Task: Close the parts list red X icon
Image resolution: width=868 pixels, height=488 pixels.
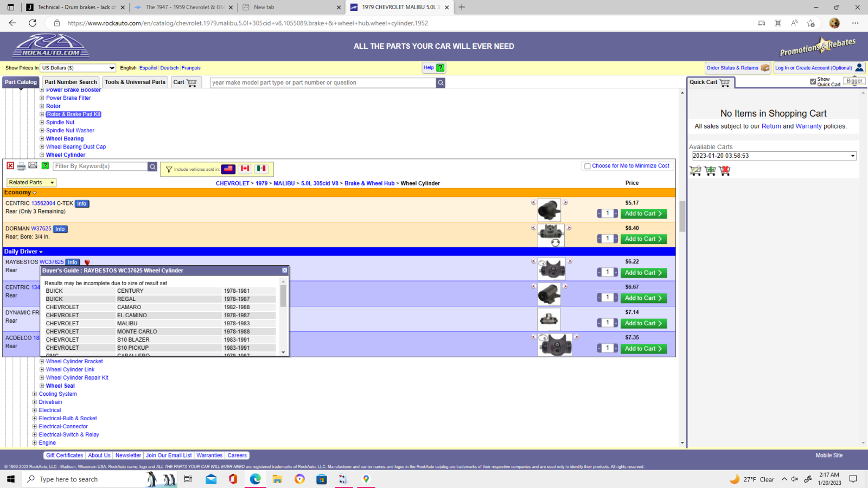Action: click(10, 166)
